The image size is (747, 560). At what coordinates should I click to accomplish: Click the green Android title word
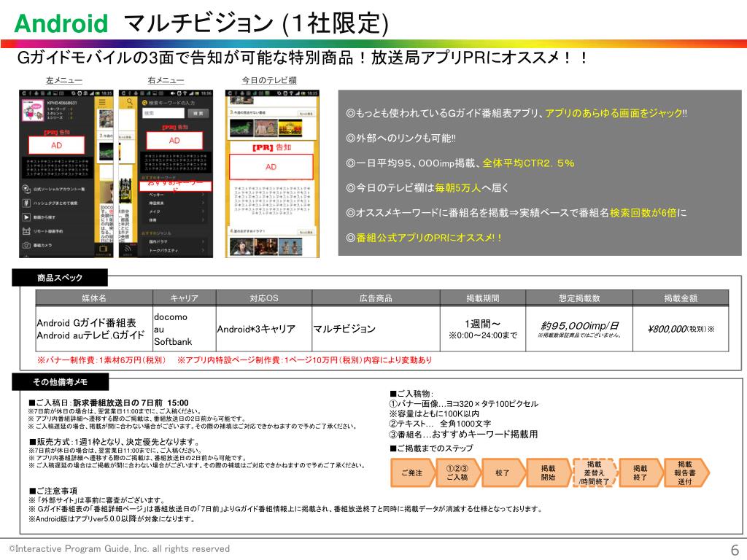(x=61, y=23)
